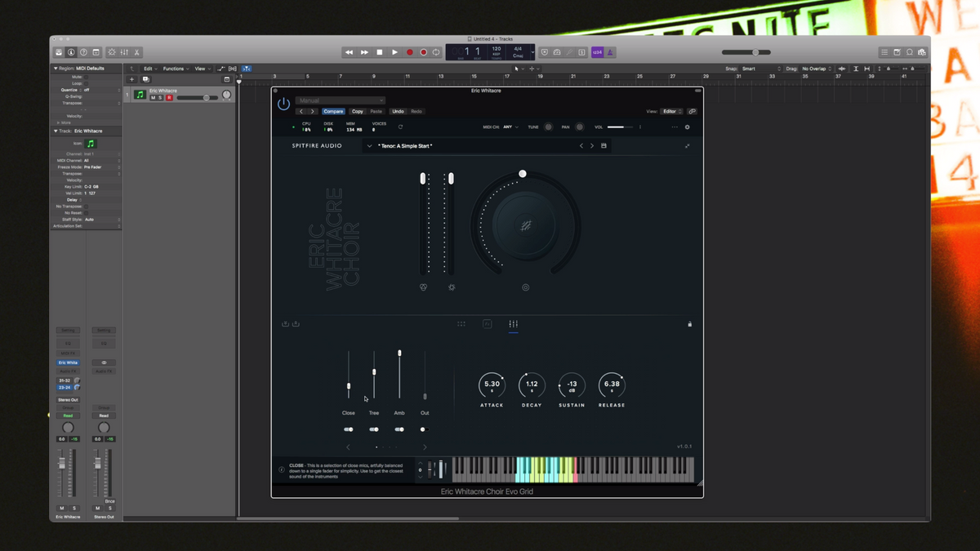Open the Evo grid dots icon
This screenshot has height=551, width=980.
[x=461, y=324]
